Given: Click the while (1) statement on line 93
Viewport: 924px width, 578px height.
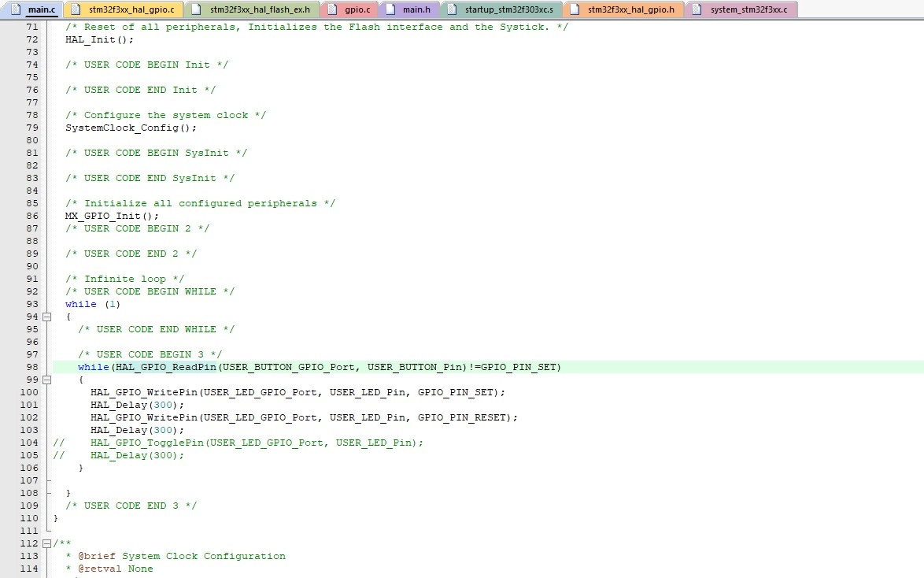Looking at the screenshot, I should click(93, 304).
